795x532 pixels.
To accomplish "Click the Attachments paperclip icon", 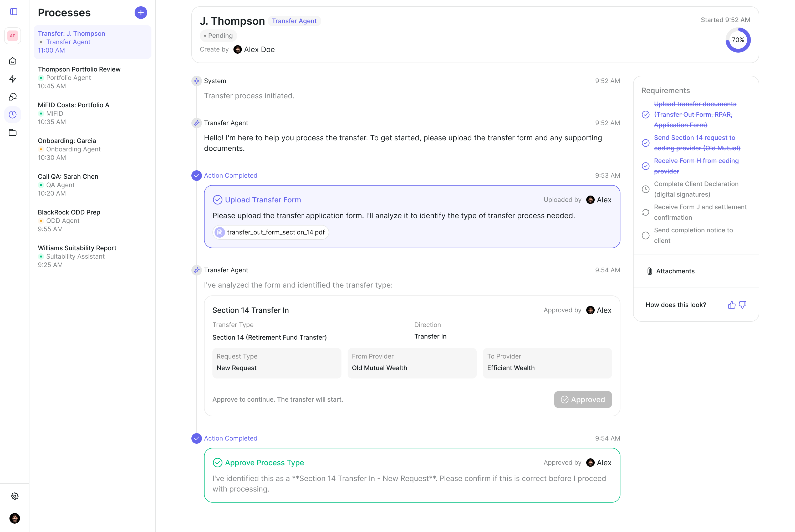I will point(649,271).
